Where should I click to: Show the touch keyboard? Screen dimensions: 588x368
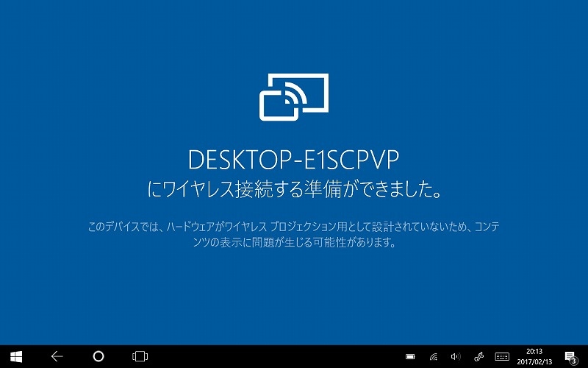point(502,356)
